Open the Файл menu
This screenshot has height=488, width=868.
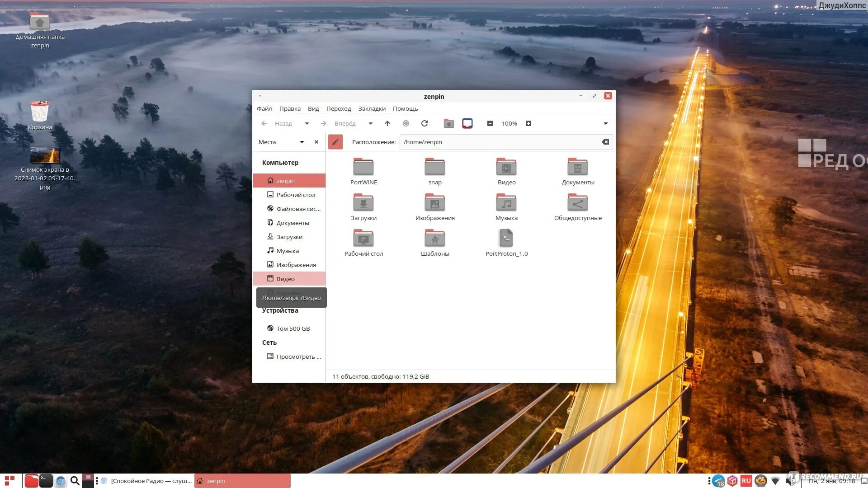click(264, 108)
